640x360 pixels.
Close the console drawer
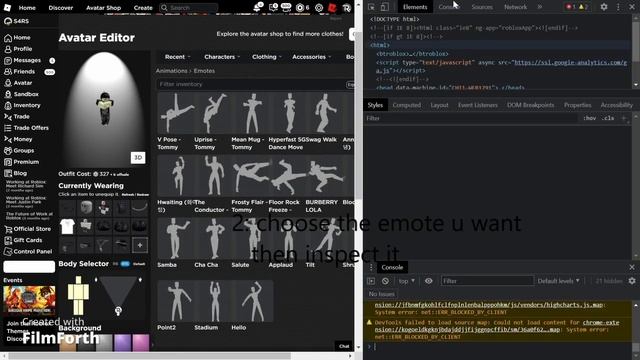tap(632, 267)
